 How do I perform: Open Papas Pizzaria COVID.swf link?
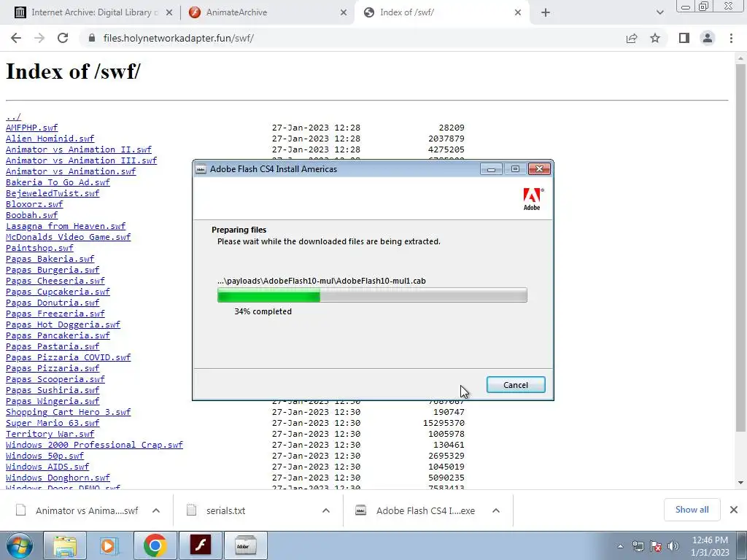68,357
